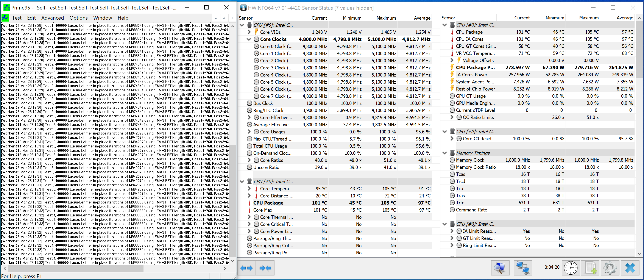Select the CPU Package Power row
Screen dimensions: 644x280
coord(475,67)
